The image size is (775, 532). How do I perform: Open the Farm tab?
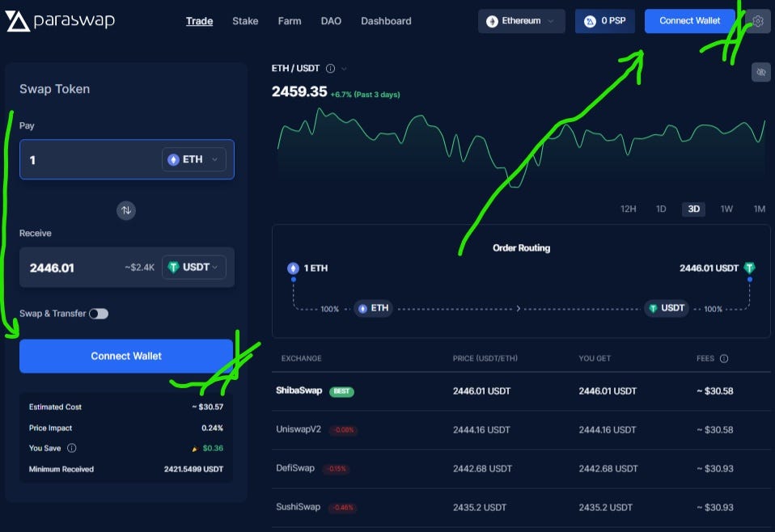coord(289,21)
